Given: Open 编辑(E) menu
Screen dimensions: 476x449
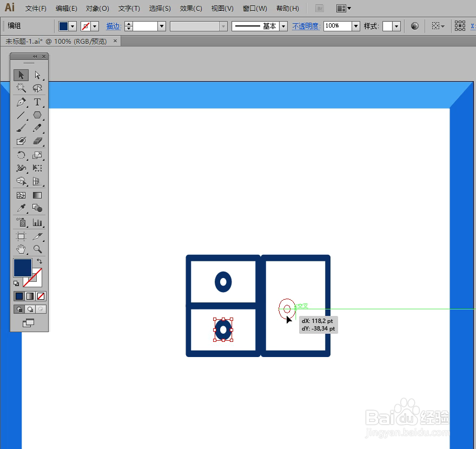Looking at the screenshot, I should click(x=66, y=9).
